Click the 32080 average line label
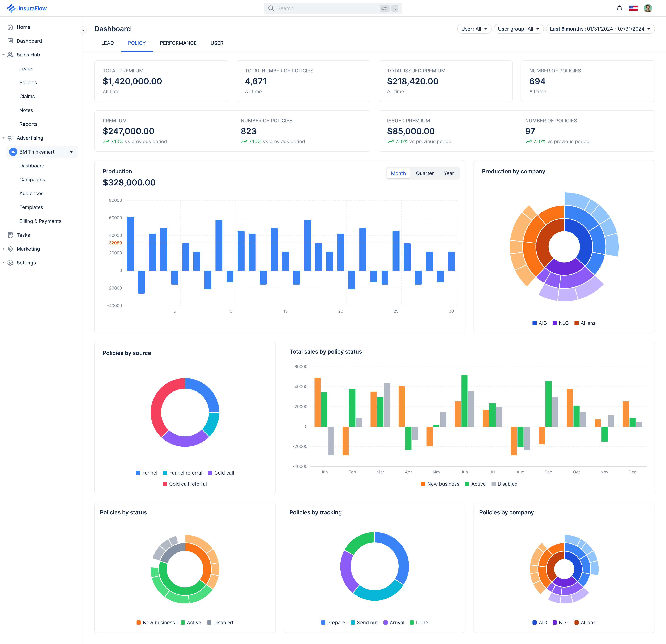The width and height of the screenshot is (666, 644). 115,243
